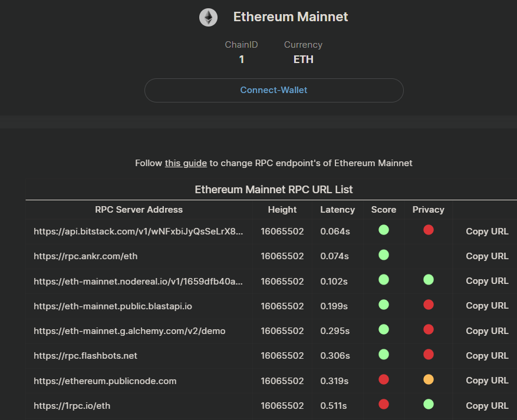Image resolution: width=517 pixels, height=420 pixels.
Task: Click the RPC Server Address column header
Action: pos(139,210)
